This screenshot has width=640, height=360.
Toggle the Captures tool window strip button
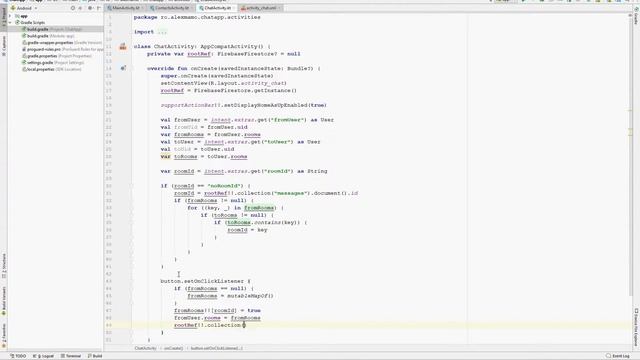pyautogui.click(x=4, y=46)
